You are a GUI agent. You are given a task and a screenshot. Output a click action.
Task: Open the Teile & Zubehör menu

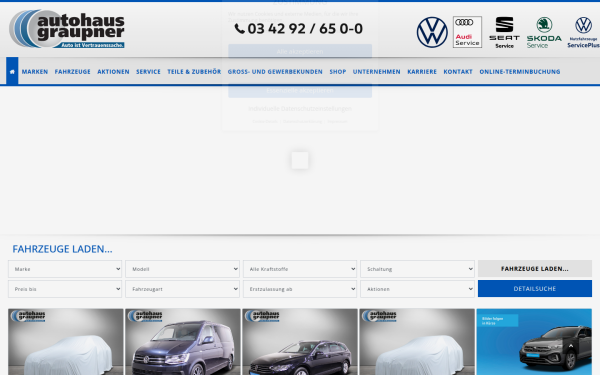[x=194, y=72]
